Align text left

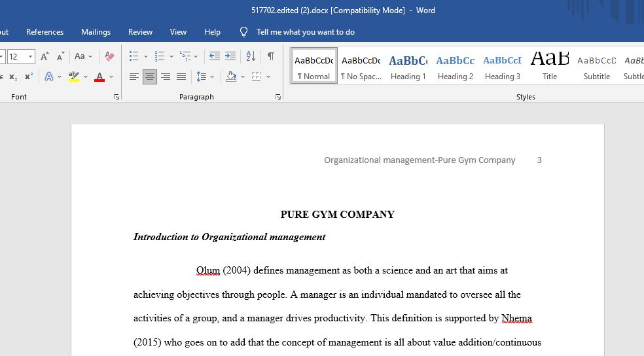[134, 77]
